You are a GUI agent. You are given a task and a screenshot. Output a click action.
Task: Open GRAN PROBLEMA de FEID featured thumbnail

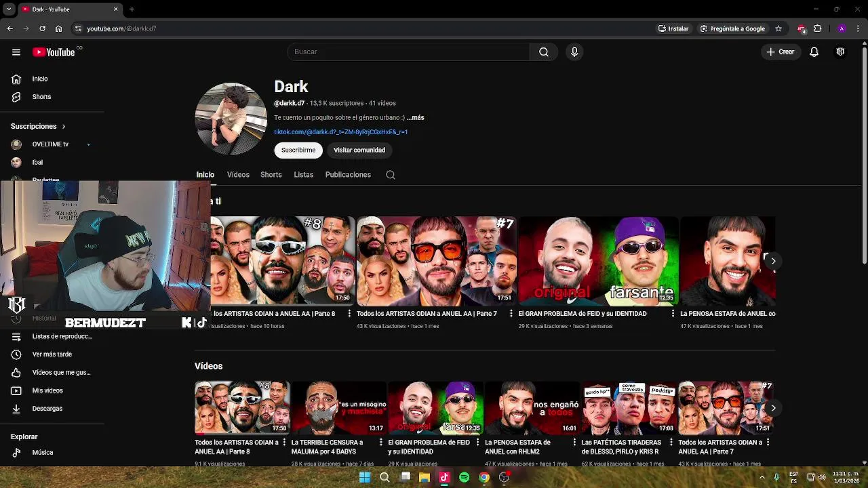598,261
